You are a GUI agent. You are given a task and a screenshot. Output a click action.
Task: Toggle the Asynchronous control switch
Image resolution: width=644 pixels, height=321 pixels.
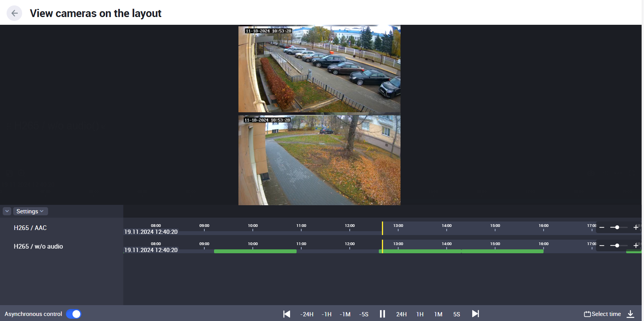click(74, 314)
